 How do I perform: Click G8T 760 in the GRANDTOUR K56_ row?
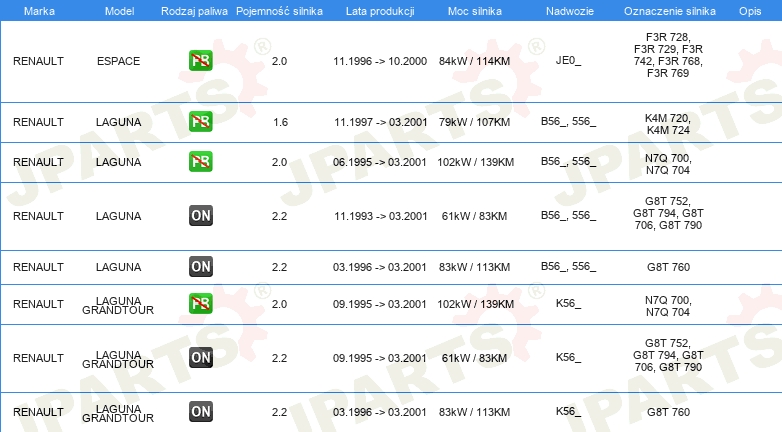[x=668, y=412]
